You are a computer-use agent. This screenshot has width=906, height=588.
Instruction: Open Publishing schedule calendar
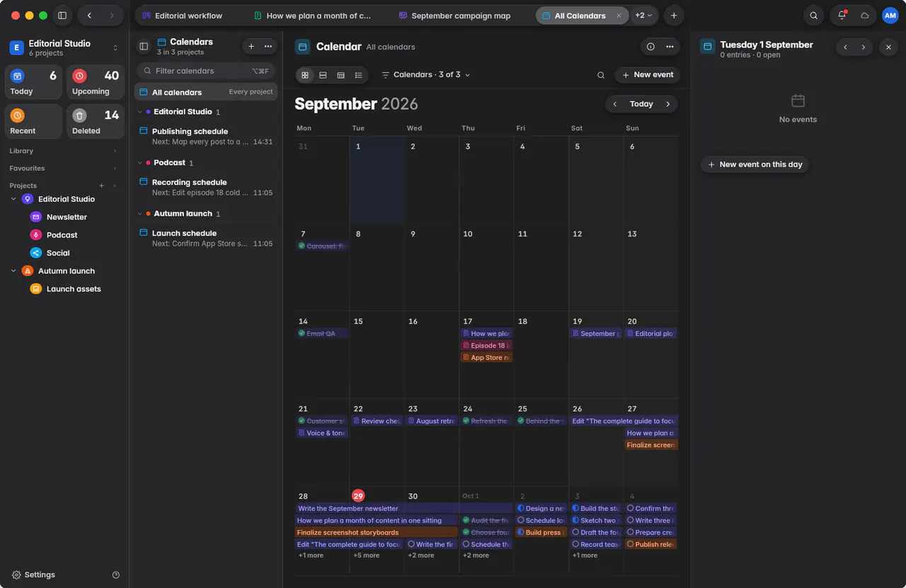coord(206,137)
